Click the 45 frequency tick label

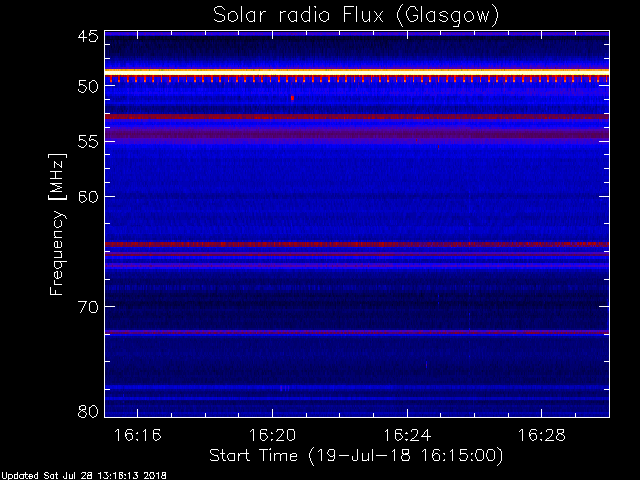click(x=88, y=36)
